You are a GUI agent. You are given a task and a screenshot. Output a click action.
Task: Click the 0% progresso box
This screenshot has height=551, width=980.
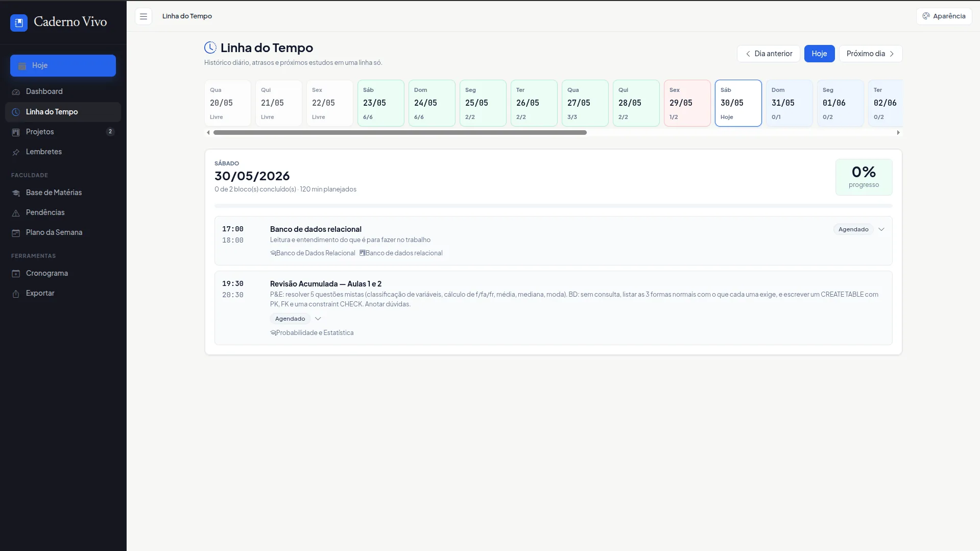(864, 177)
